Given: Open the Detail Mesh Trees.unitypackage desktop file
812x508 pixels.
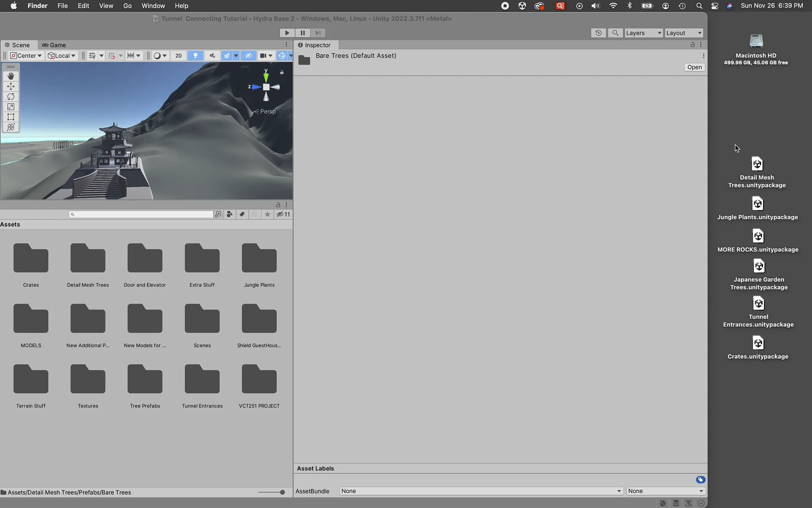Looking at the screenshot, I should coord(757,172).
